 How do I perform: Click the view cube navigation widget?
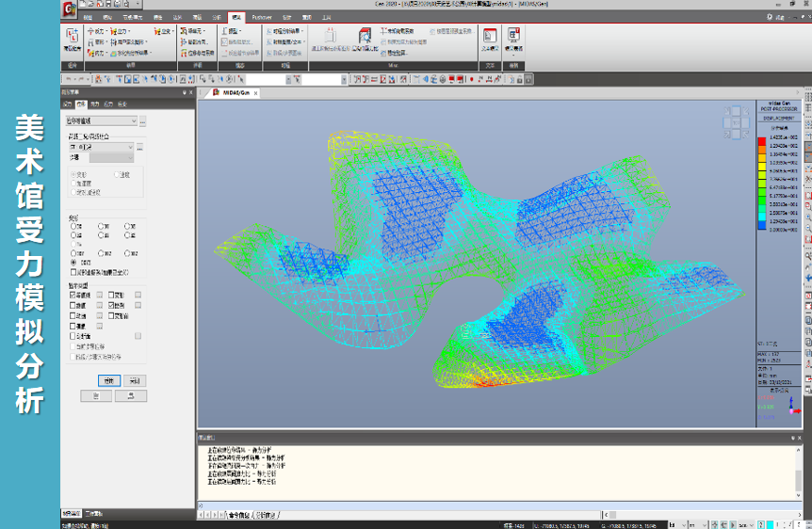pos(736,122)
